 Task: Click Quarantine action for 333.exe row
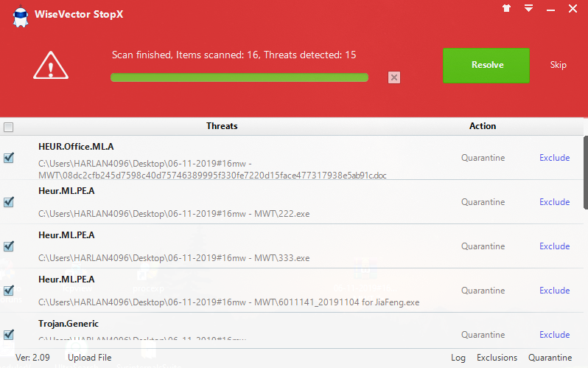(483, 246)
